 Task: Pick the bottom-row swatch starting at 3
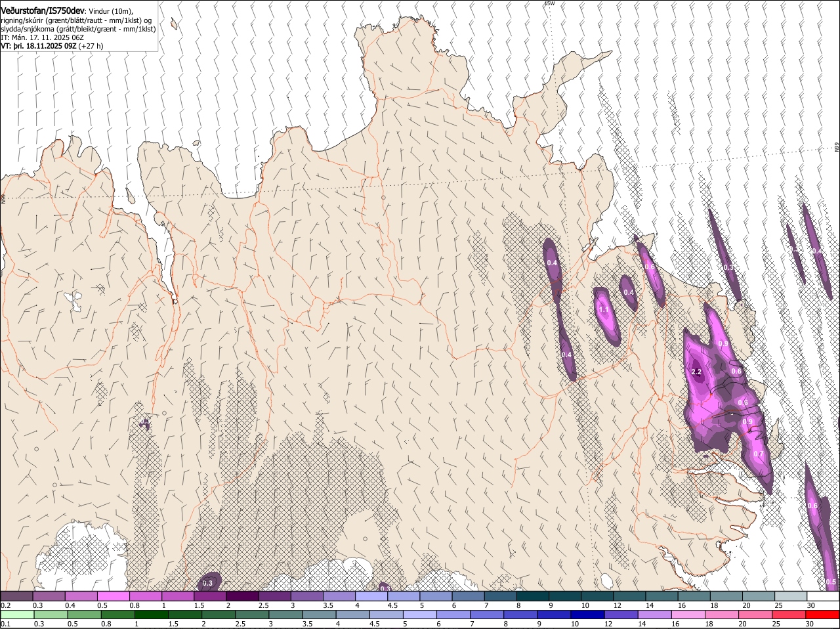tap(285, 615)
